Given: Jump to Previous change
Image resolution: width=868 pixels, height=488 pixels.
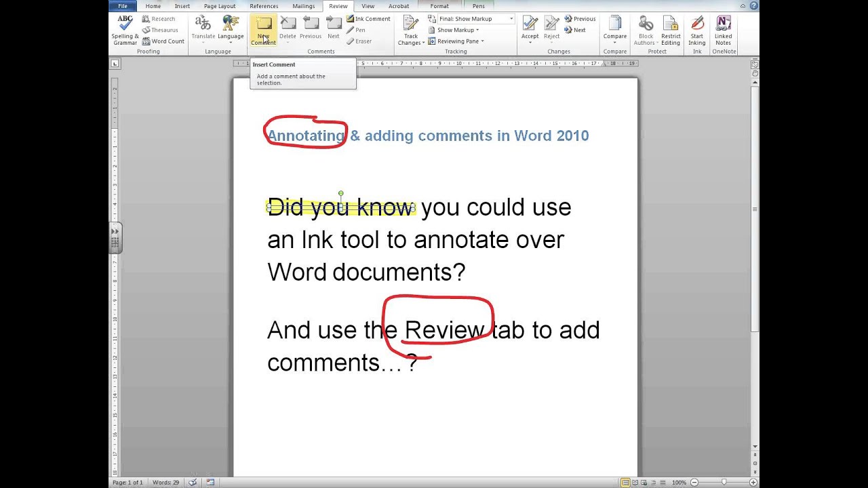Looking at the screenshot, I should tap(580, 19).
